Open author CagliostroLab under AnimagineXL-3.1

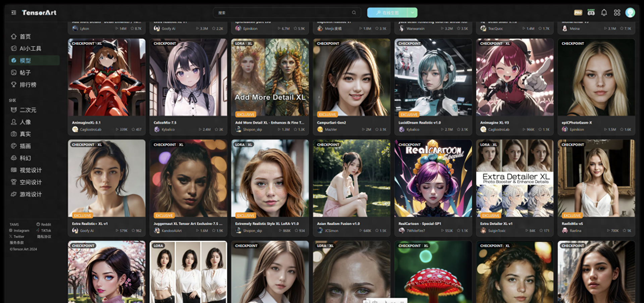coord(87,129)
